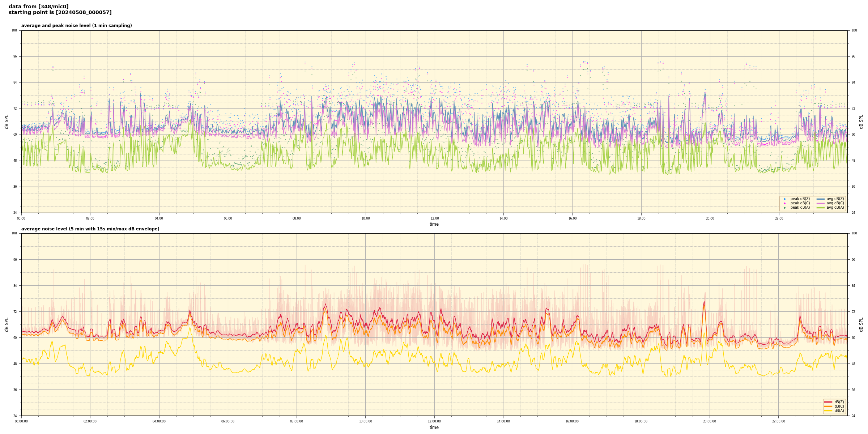
Task: Click the 'data from [348/mic0]' header text
Action: [38, 7]
